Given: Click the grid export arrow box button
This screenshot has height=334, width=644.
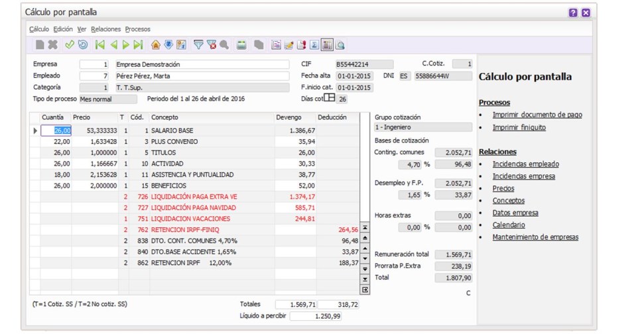Looking at the screenshot, I should click(x=365, y=290).
